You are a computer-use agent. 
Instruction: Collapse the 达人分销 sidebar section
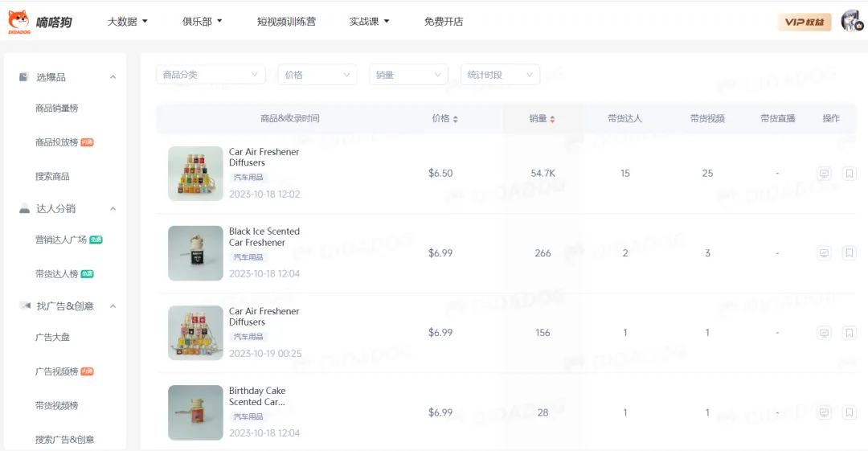113,209
